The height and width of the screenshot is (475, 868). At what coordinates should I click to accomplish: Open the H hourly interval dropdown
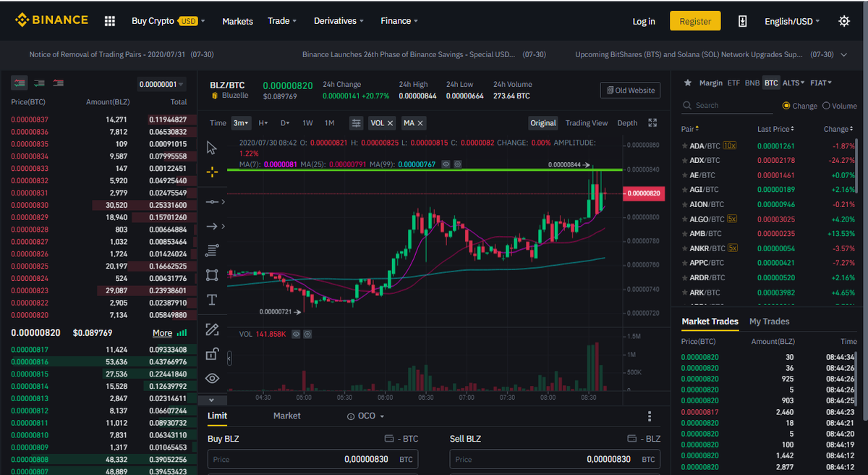263,123
